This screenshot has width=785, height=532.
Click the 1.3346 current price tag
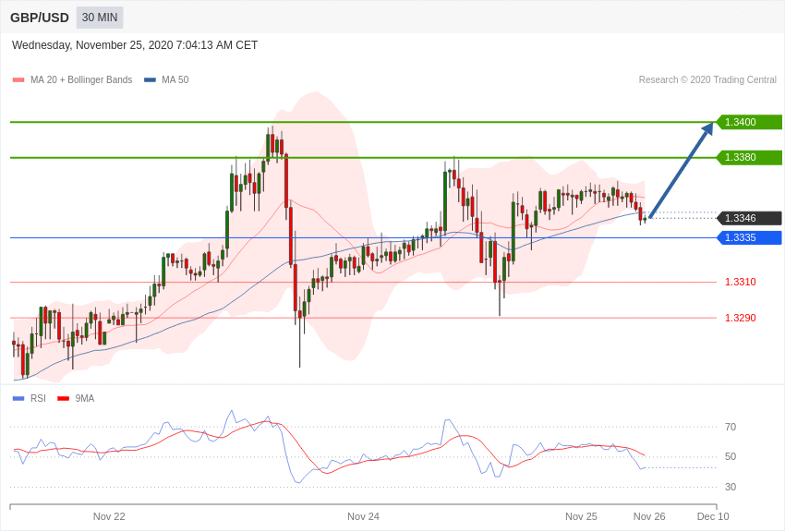pyautogui.click(x=749, y=218)
